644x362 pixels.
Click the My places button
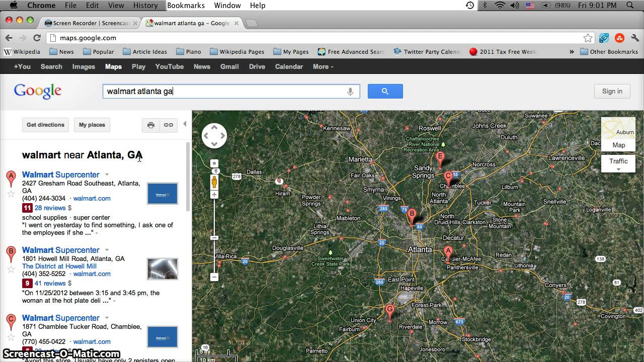pos(92,125)
